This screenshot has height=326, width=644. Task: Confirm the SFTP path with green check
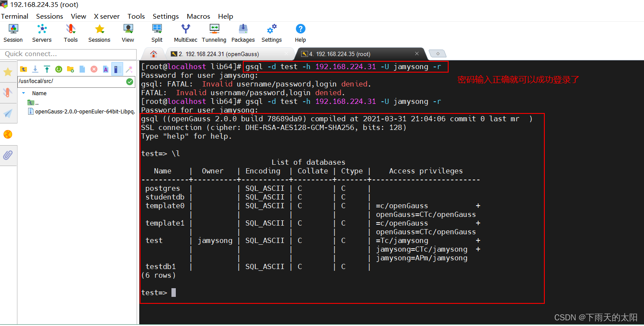point(130,82)
